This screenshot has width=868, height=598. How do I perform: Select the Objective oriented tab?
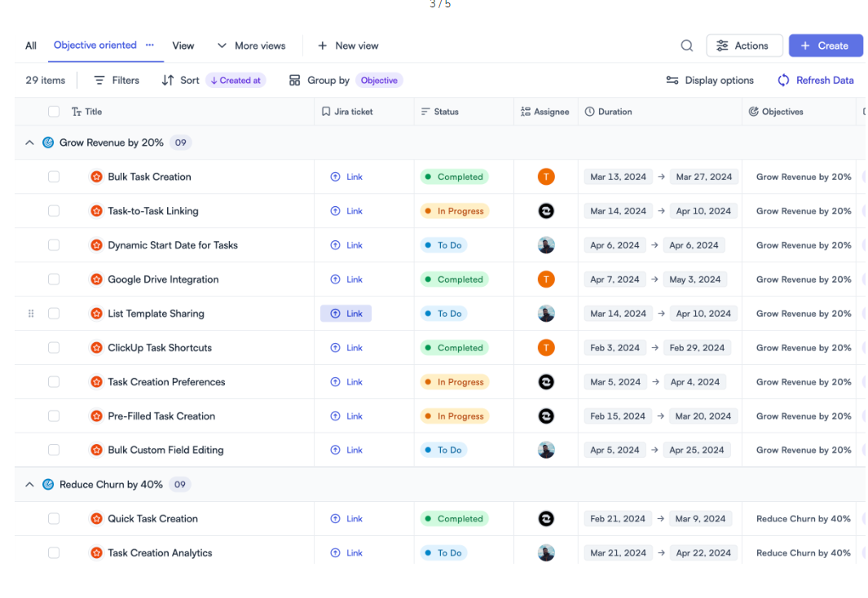pos(95,45)
